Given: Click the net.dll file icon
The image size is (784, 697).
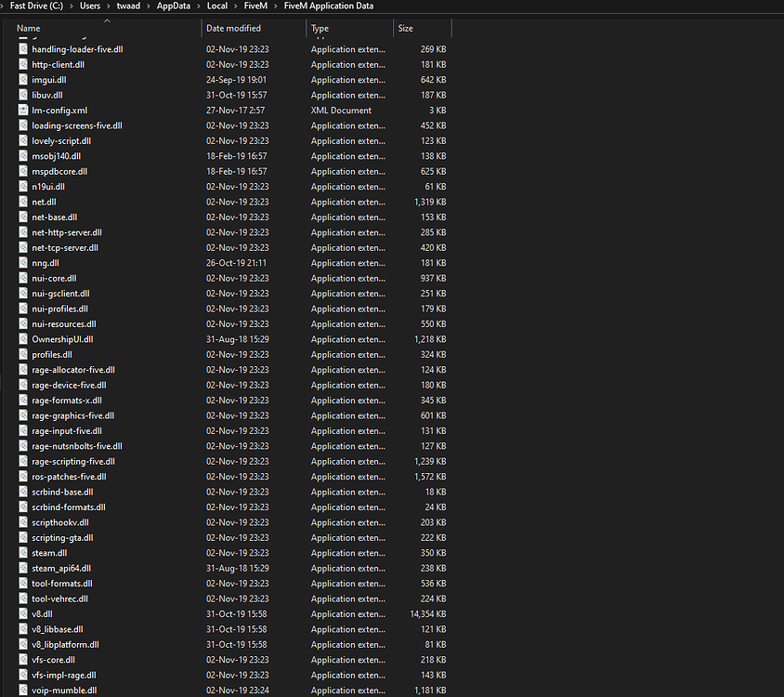Looking at the screenshot, I should tap(22, 202).
